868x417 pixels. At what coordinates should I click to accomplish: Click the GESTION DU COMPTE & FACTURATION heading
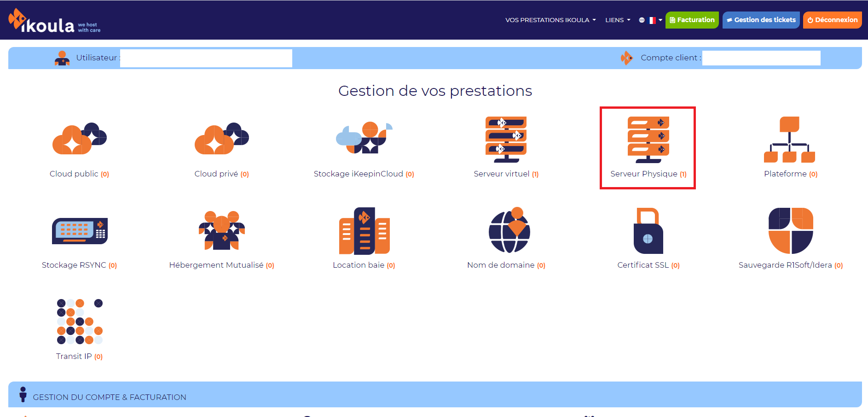[110, 397]
